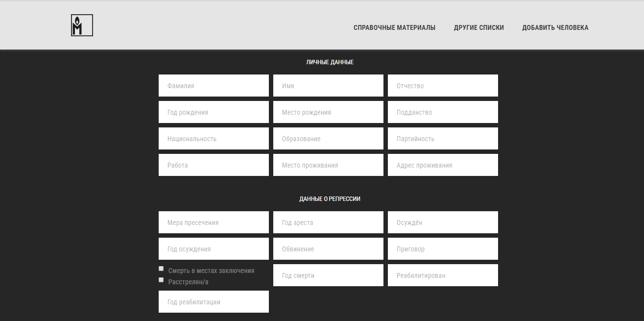Select the Мера пресечения field

coord(214,222)
